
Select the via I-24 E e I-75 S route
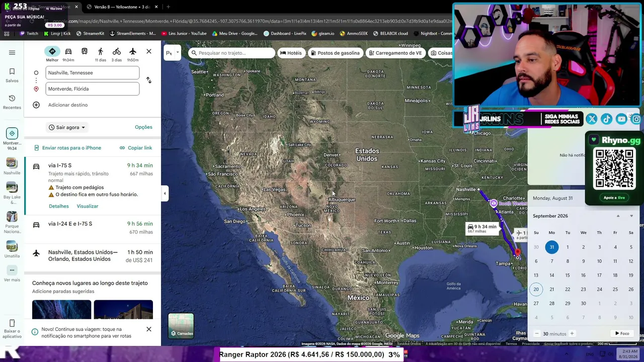click(93, 228)
